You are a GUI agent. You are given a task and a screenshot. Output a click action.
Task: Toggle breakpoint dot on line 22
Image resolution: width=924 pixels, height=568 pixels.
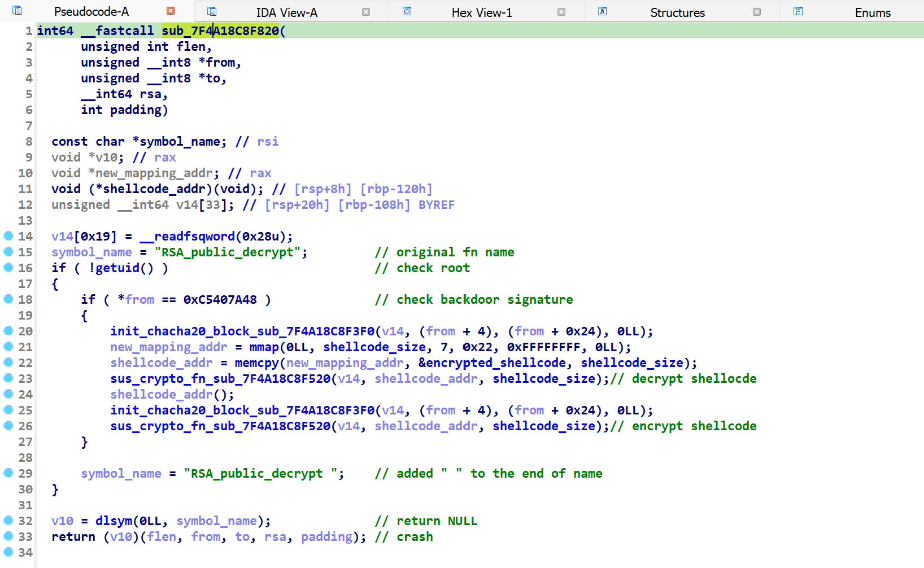coord(8,362)
